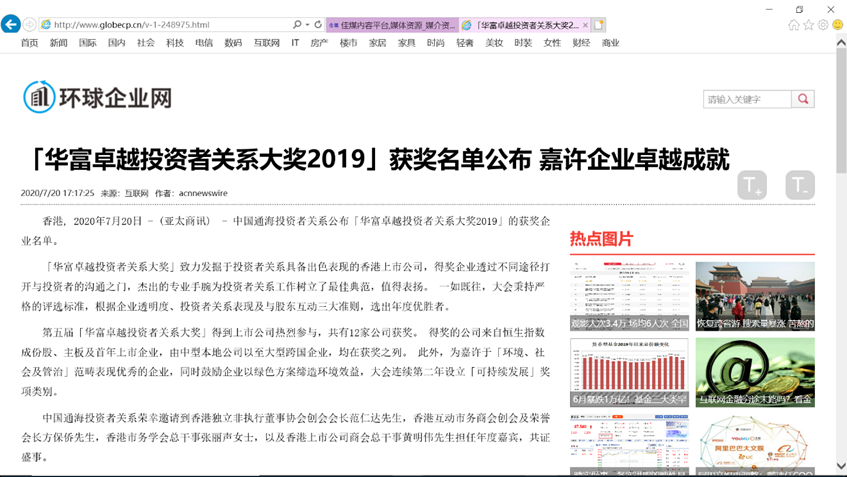Viewport: 847px width, 477px height.
Task: Open 财经 navigation link
Action: pyautogui.click(x=582, y=43)
